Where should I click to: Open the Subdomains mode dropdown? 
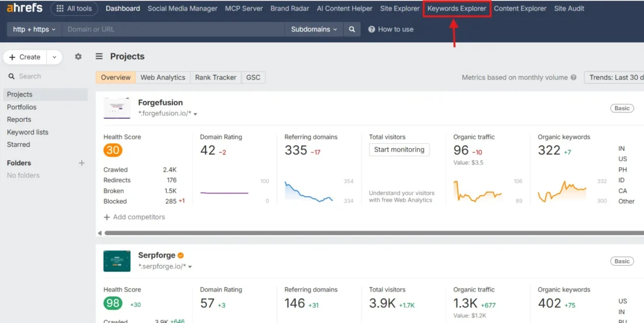point(314,29)
